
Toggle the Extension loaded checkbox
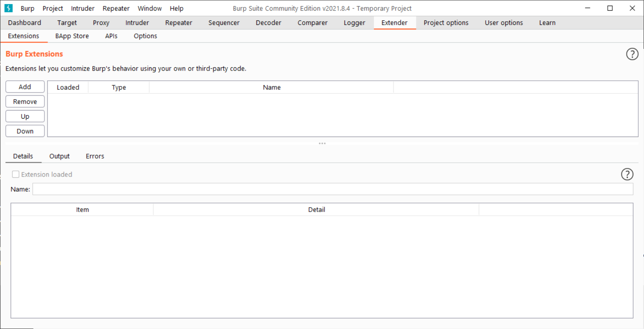point(16,174)
